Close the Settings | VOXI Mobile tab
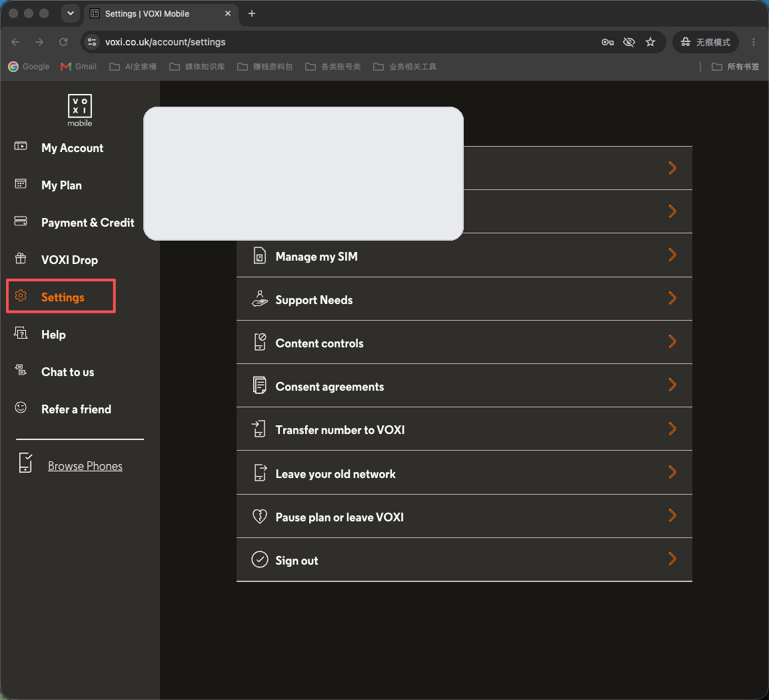 [x=227, y=13]
